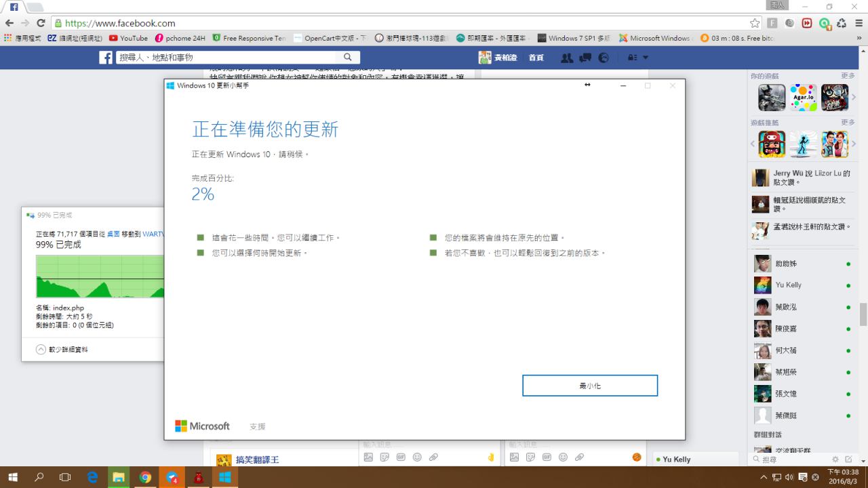868x488 pixels.
Task: Click the file transfer speed graph
Action: click(100, 277)
